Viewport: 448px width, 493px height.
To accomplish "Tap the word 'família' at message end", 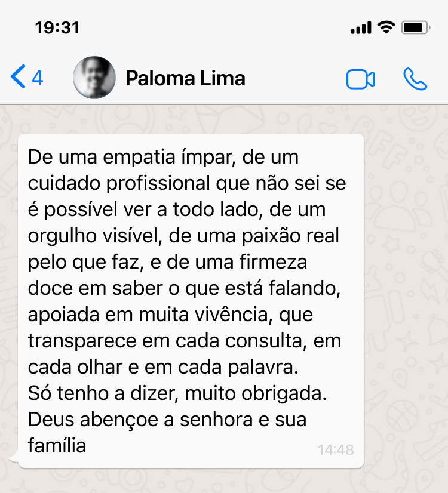I will click(x=57, y=445).
